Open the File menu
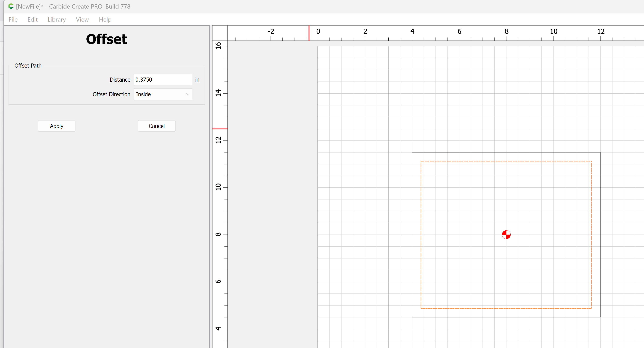Screen dimensions: 644x348 pyautogui.click(x=13, y=20)
